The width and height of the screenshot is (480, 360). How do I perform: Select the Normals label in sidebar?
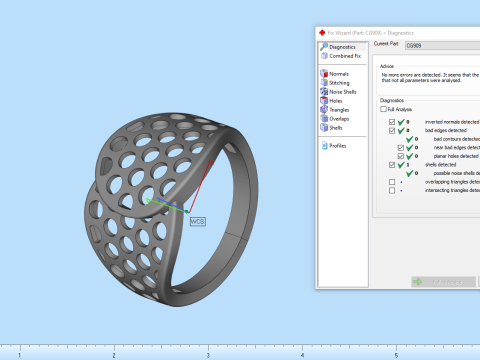[339, 74]
